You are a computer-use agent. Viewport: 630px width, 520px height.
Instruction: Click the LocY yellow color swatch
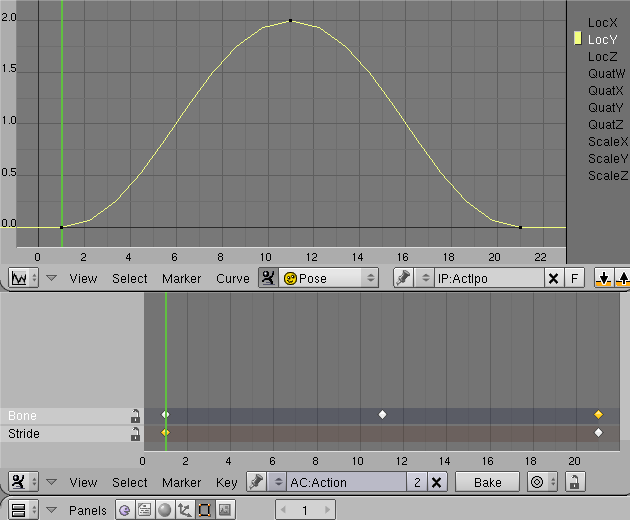click(578, 38)
